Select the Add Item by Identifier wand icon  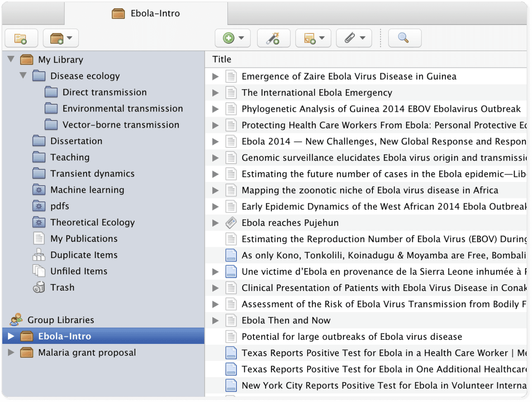(x=273, y=38)
